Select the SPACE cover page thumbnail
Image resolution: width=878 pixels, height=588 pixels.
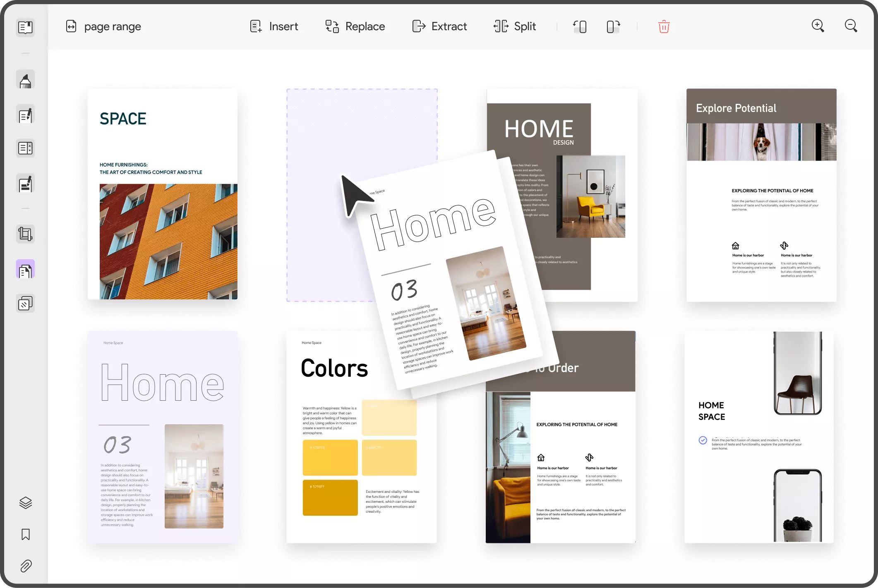click(x=163, y=194)
